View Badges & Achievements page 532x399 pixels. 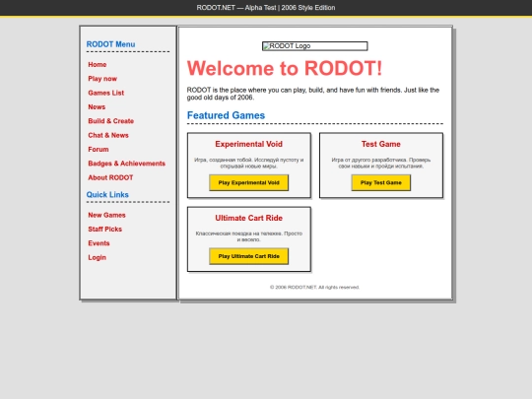(x=126, y=164)
